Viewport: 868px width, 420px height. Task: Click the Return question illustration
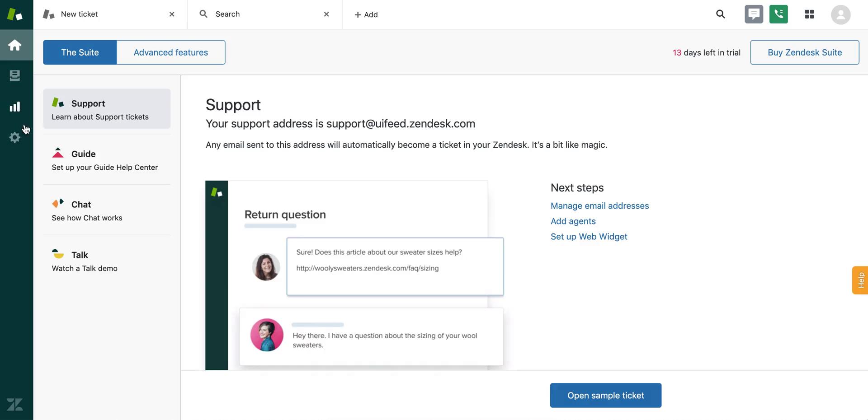coord(354,275)
